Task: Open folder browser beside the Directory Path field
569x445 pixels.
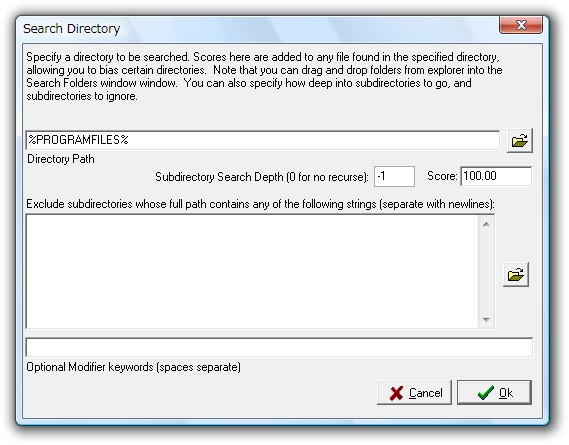Action: (x=520, y=140)
